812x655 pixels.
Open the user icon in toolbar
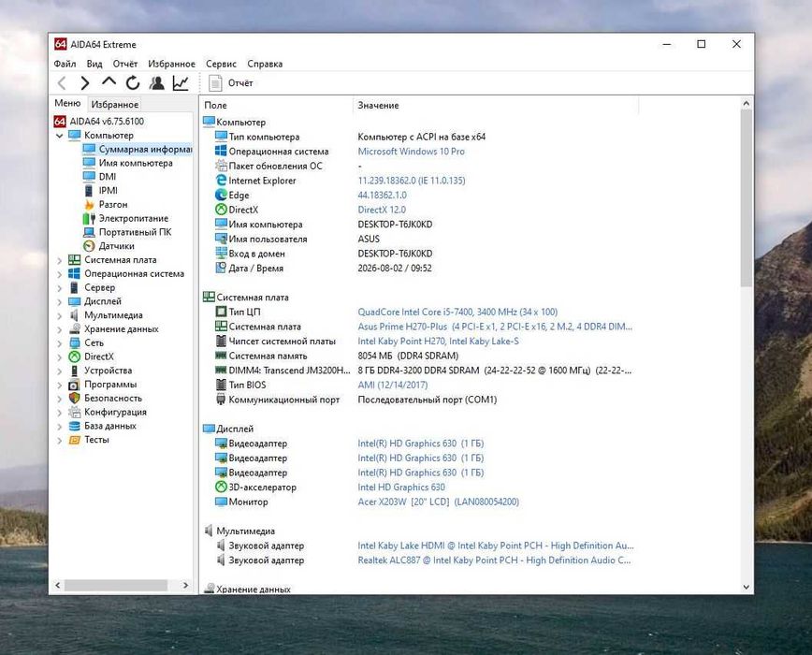157,83
